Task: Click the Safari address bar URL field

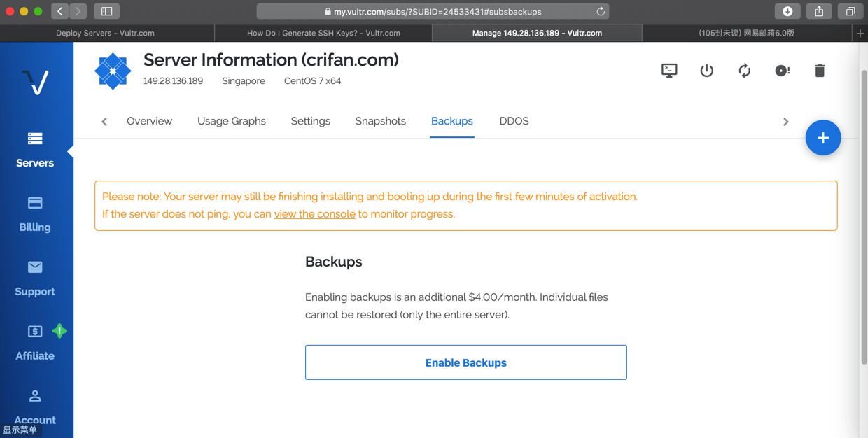Action: (x=433, y=12)
